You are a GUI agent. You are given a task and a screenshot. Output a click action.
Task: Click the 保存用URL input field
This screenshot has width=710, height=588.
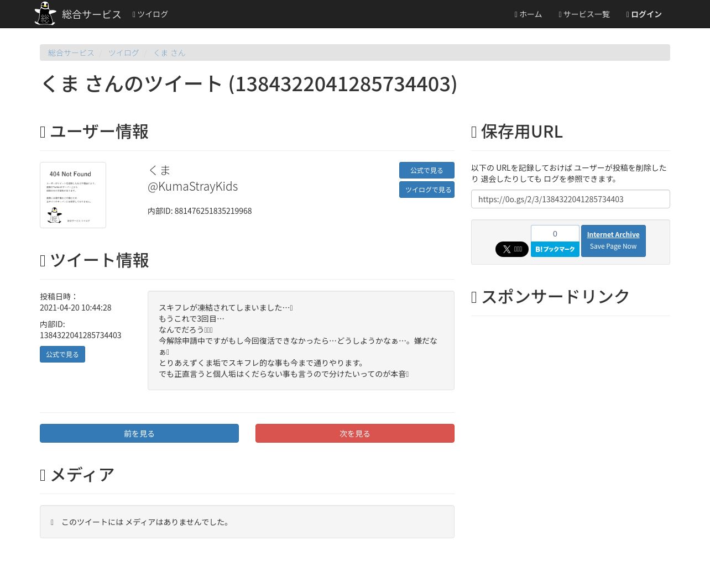pos(571,199)
